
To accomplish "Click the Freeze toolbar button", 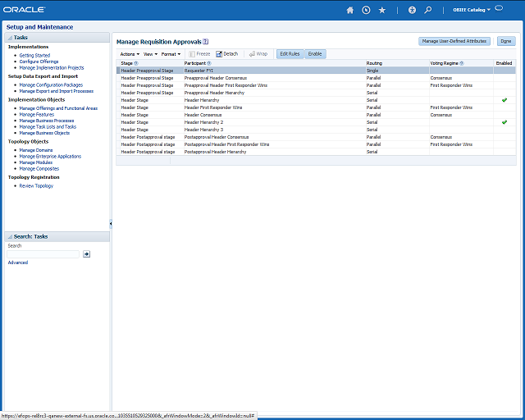I will click(x=199, y=54).
